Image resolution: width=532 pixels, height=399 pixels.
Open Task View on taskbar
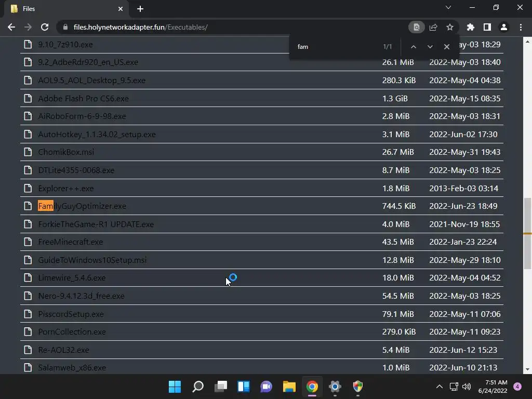click(x=220, y=387)
